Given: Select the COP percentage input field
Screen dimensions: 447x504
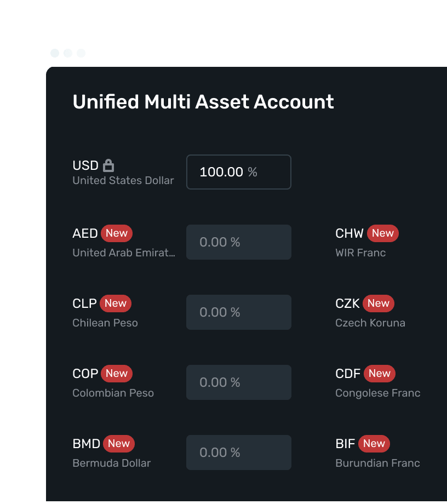Looking at the screenshot, I should [x=238, y=382].
